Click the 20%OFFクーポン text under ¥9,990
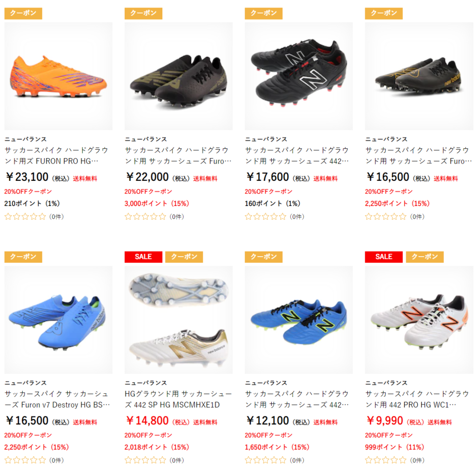 [x=388, y=435]
